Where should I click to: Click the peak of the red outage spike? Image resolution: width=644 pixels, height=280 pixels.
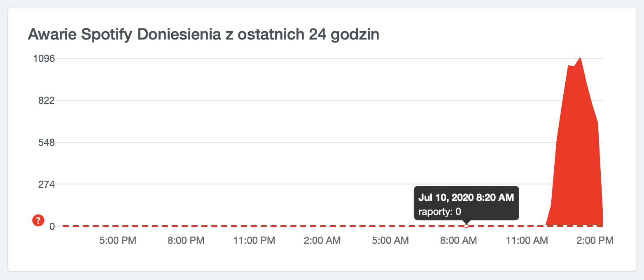tap(581, 58)
